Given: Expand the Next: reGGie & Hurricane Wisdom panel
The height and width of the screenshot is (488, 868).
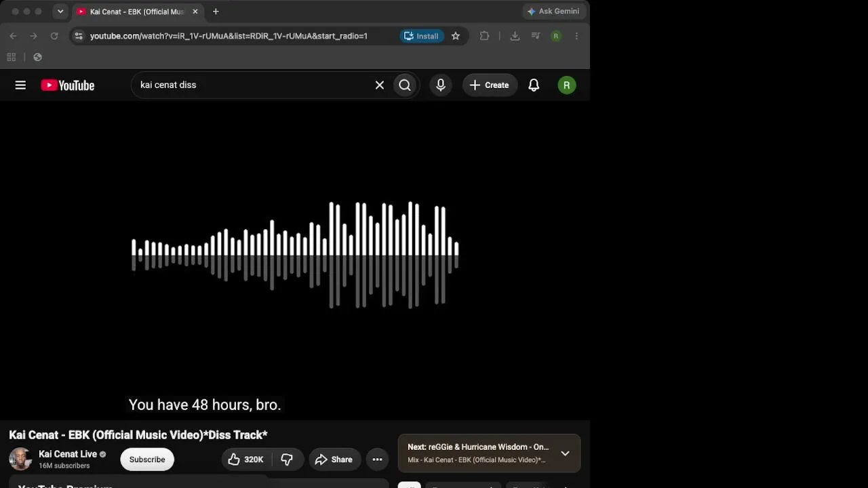Looking at the screenshot, I should (x=565, y=453).
